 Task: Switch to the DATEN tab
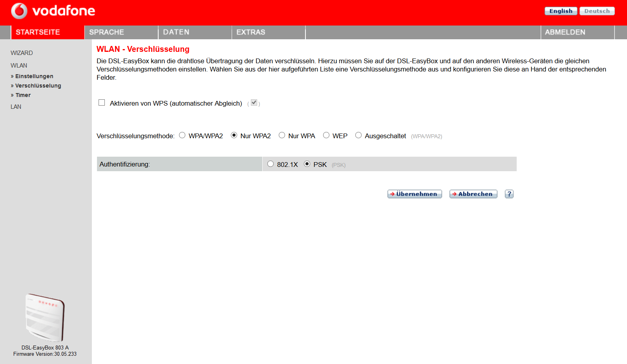pyautogui.click(x=195, y=32)
